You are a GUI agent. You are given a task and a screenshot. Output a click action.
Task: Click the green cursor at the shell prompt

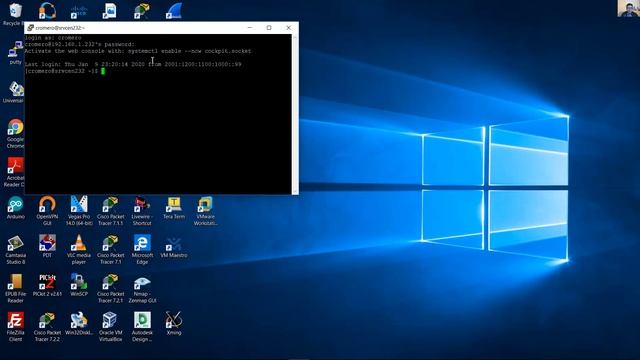(103, 71)
